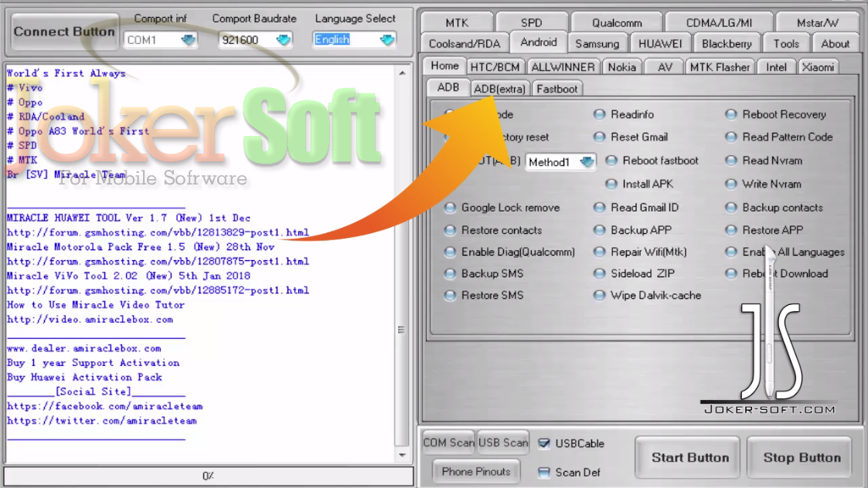
Task: Open Phone Pinouts
Action: [x=476, y=472]
